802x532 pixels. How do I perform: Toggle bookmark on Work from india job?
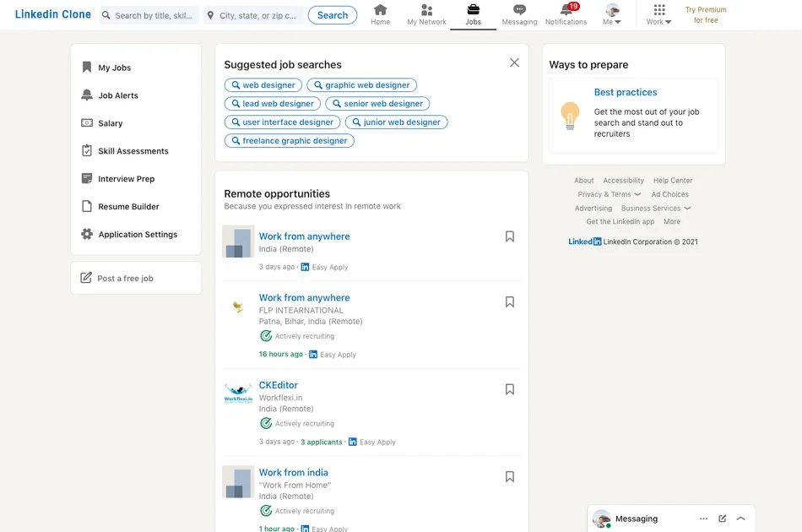coord(509,477)
